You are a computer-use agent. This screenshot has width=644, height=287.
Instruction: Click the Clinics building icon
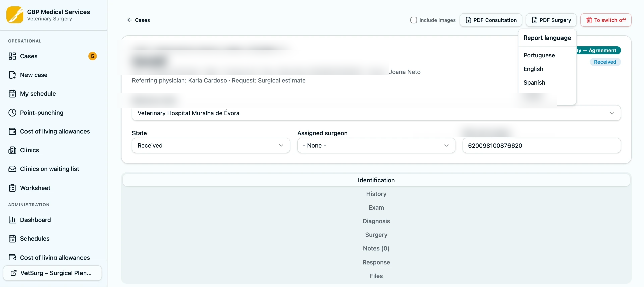pos(12,150)
